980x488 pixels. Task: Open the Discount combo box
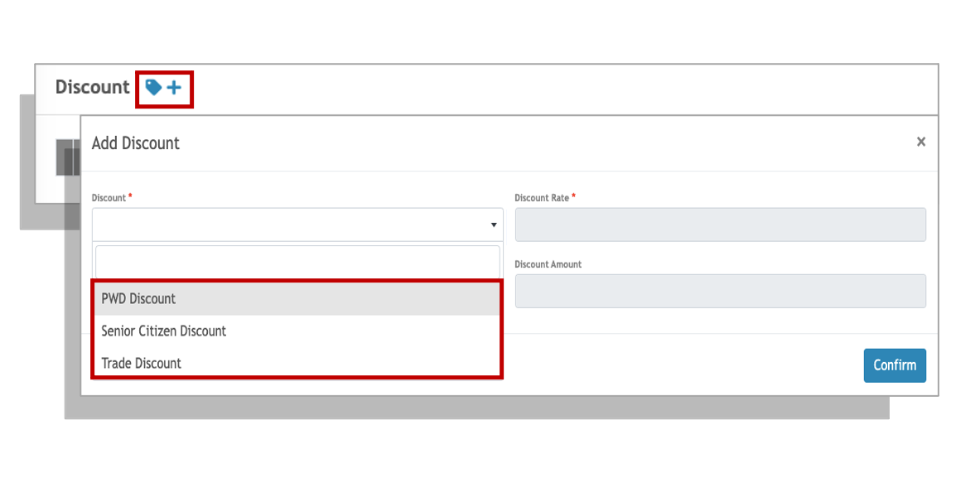297,225
